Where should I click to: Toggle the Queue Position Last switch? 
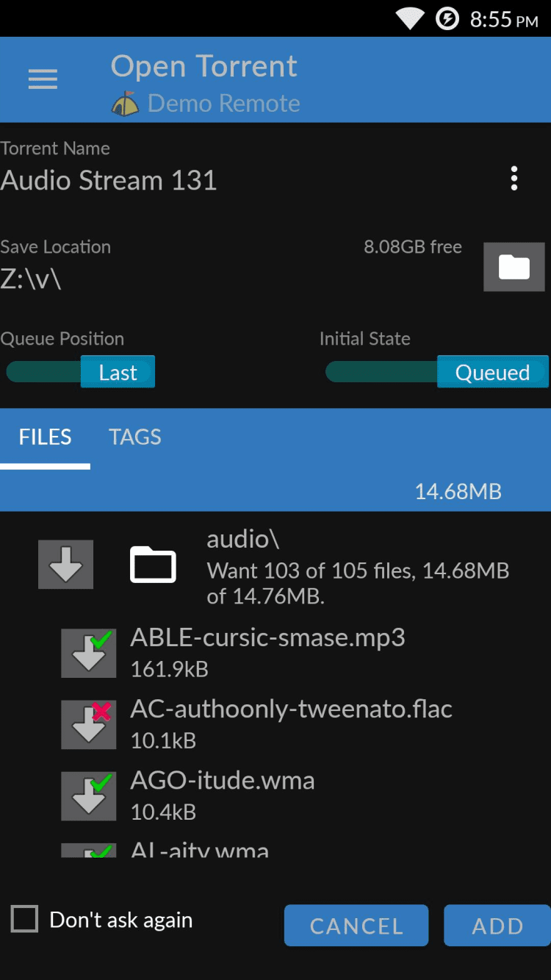(x=81, y=372)
